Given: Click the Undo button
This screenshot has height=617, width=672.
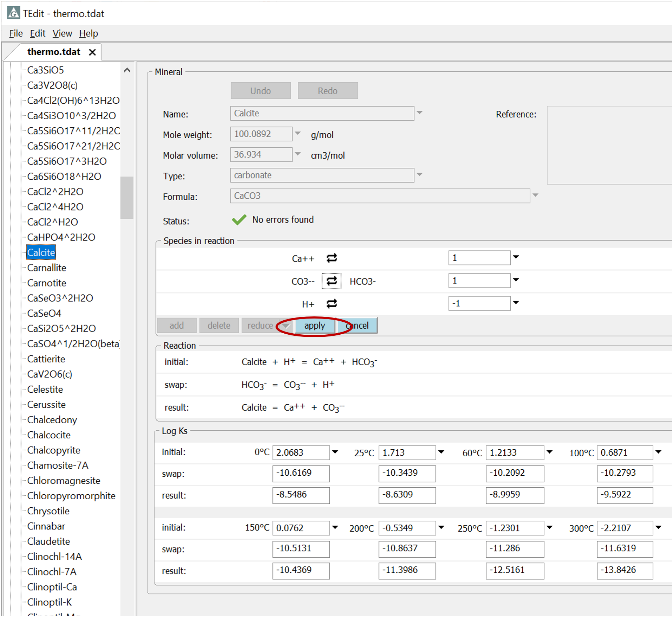Looking at the screenshot, I should click(261, 91).
